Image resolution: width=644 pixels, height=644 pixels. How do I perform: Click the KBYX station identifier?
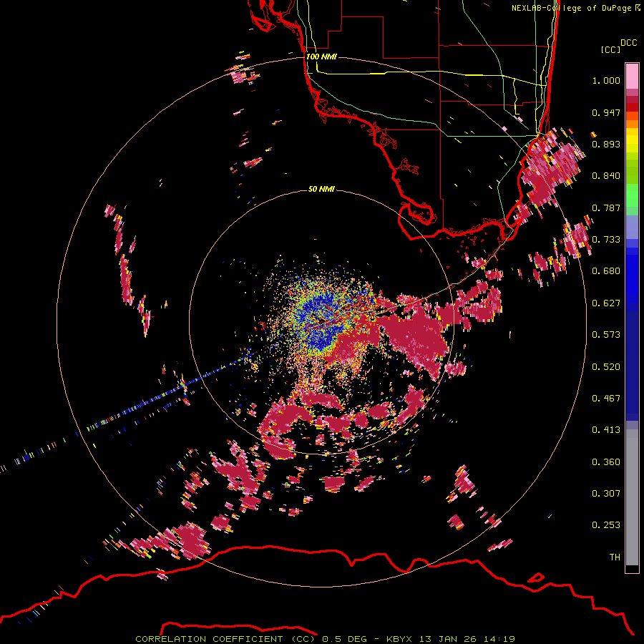[x=399, y=639]
